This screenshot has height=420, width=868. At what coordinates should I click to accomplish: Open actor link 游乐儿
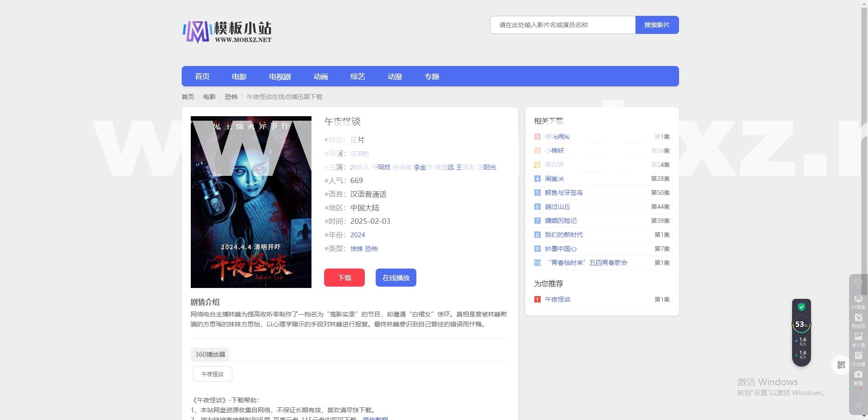[360, 167]
